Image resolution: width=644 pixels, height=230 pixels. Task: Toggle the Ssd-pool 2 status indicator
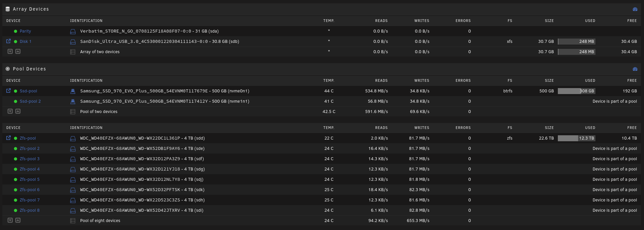(x=16, y=101)
